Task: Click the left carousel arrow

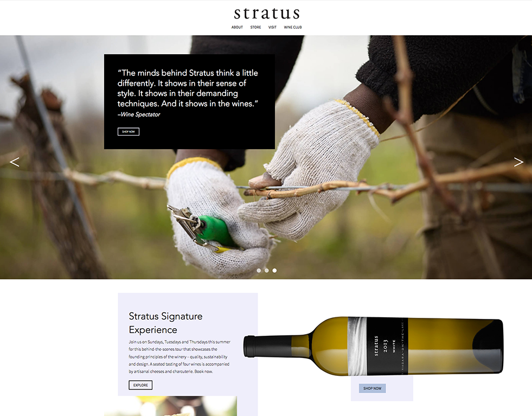Action: (15, 162)
